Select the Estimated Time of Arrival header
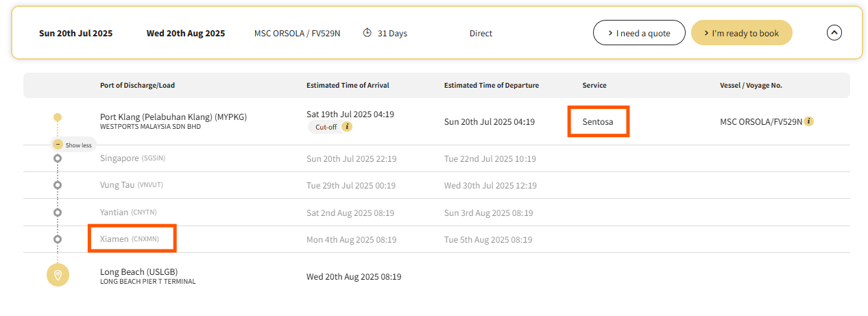 point(348,86)
